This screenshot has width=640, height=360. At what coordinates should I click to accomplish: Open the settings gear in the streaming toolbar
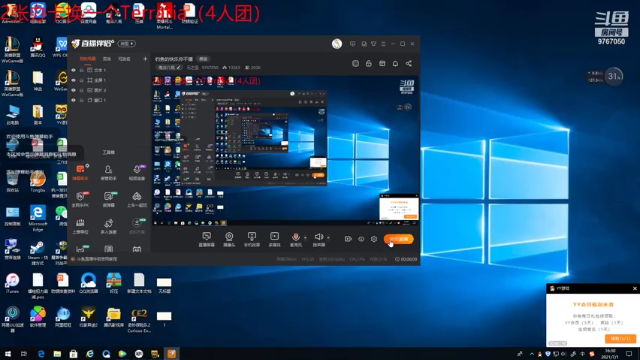pyautogui.click(x=374, y=239)
